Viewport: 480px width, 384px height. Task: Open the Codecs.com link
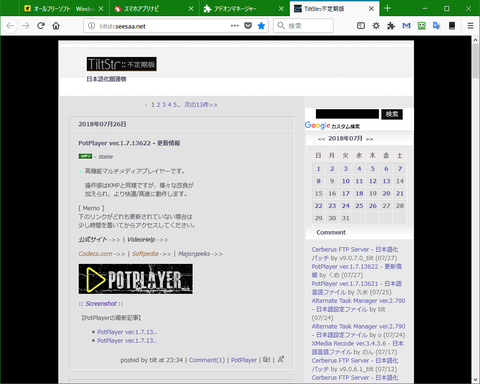coord(95,254)
